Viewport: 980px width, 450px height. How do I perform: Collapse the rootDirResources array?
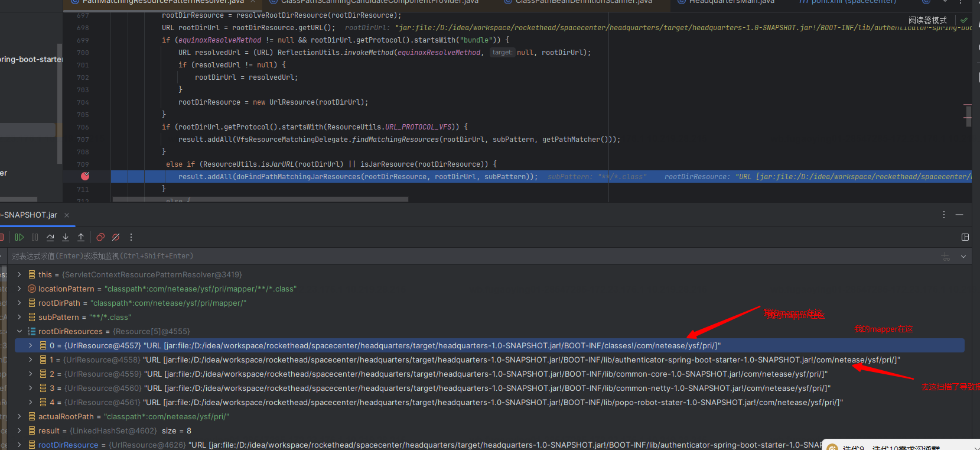click(x=19, y=331)
